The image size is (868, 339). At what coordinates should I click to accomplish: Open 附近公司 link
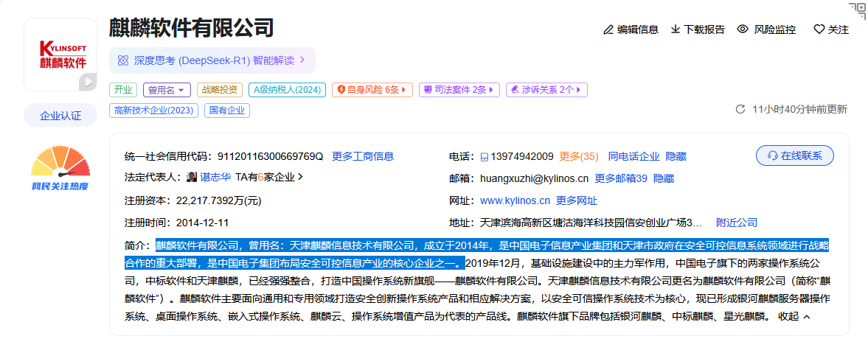736,223
